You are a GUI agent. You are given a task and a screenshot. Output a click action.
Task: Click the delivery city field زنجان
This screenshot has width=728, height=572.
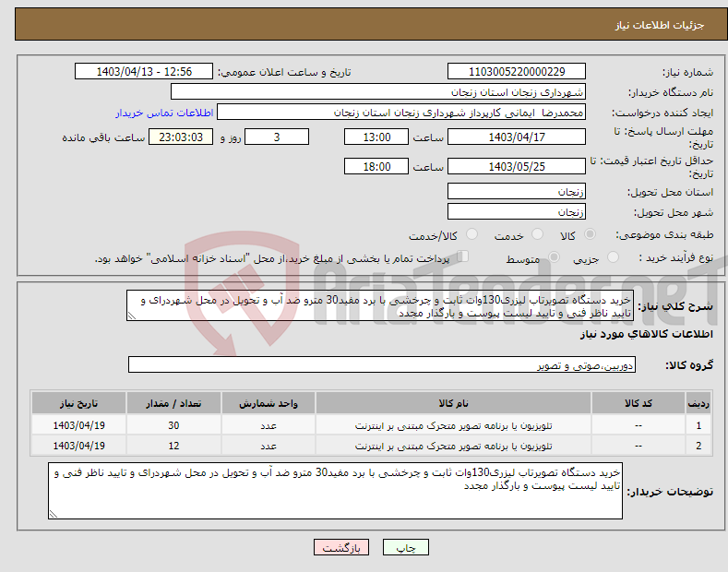[517, 211]
